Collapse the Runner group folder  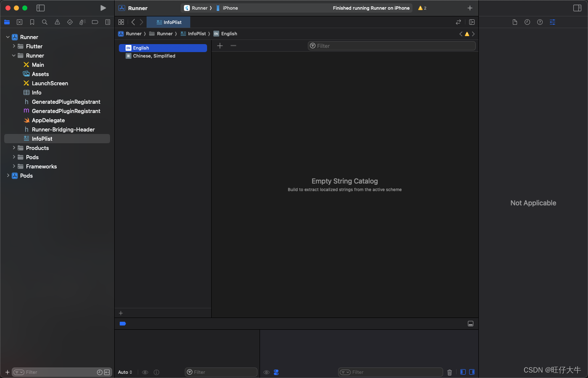(x=14, y=55)
